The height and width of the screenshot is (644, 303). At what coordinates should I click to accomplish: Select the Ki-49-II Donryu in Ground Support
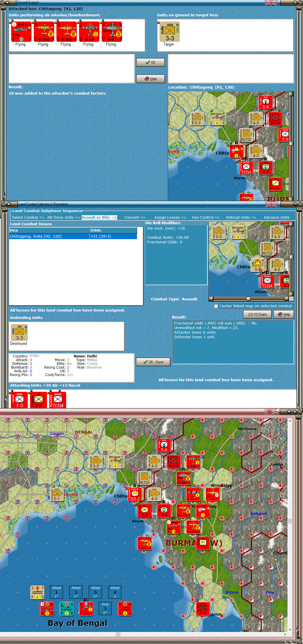click(x=112, y=32)
